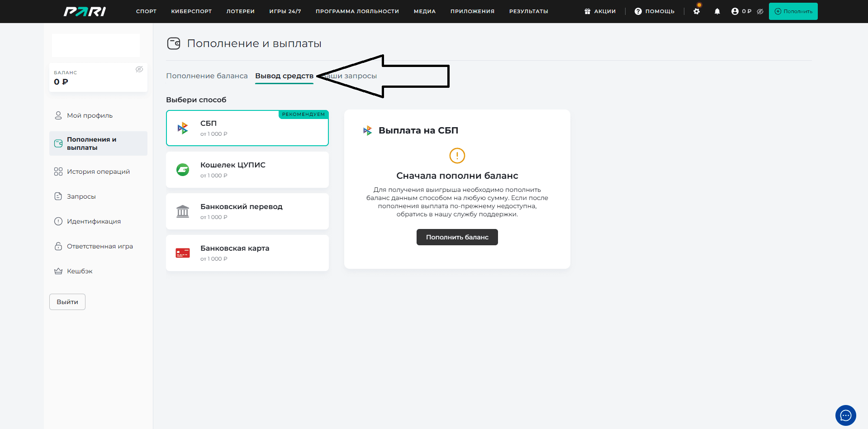Open Мой профиль via its person icon
The height and width of the screenshot is (429, 868).
point(58,115)
